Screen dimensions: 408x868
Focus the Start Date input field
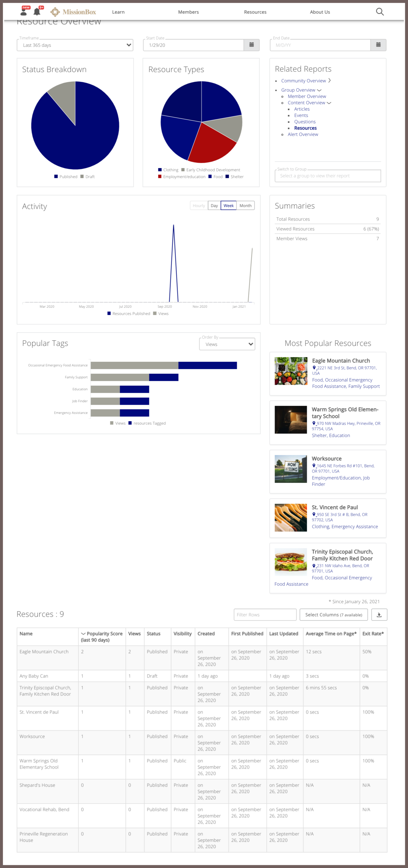[x=193, y=45]
